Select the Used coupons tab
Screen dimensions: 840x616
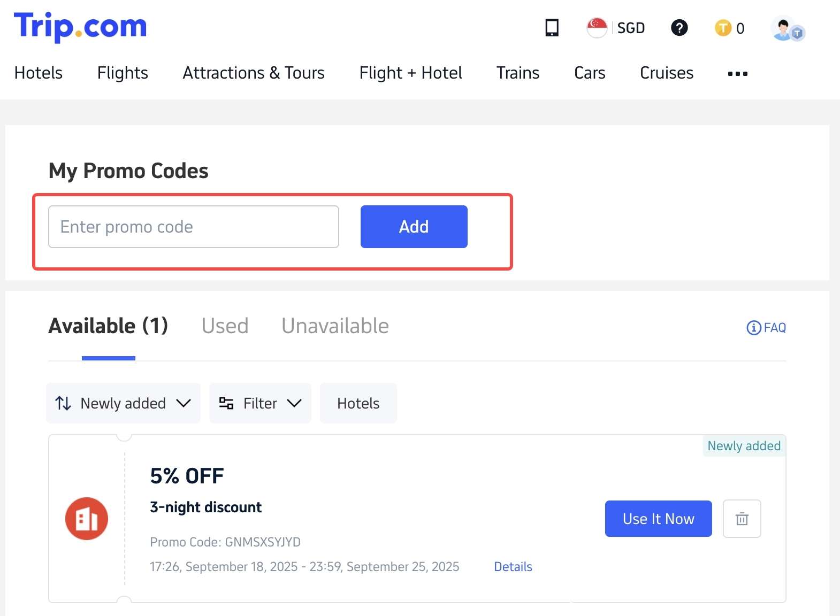(x=225, y=326)
